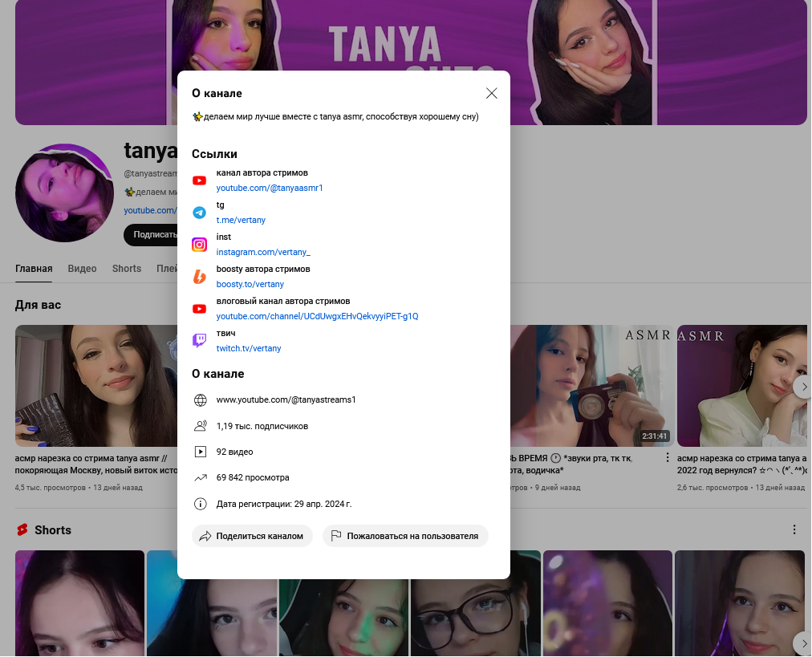The width and height of the screenshot is (812, 657).
Task: Click the info icon beside Дата регистрации
Action: click(x=201, y=504)
